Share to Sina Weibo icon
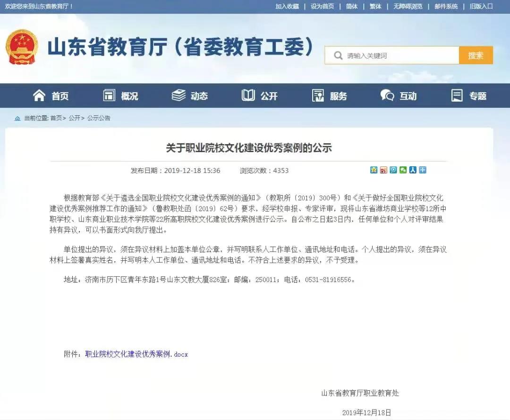Screen dimensions: 510x420 pyautogui.click(x=383, y=170)
